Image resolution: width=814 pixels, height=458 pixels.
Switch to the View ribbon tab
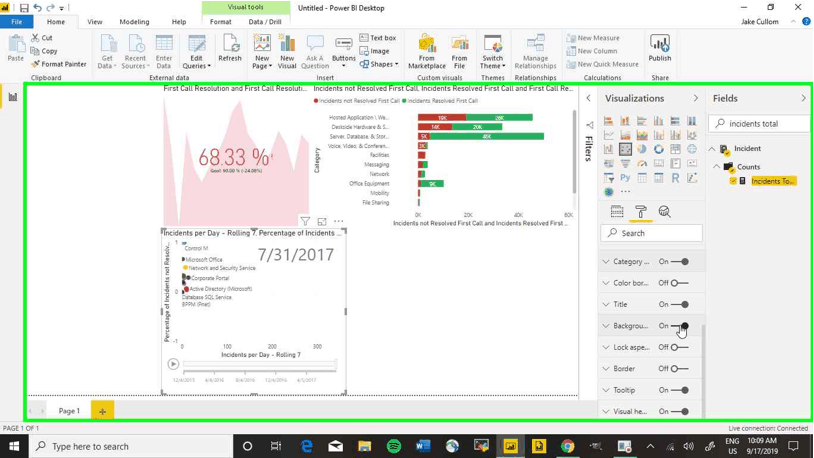coord(94,22)
